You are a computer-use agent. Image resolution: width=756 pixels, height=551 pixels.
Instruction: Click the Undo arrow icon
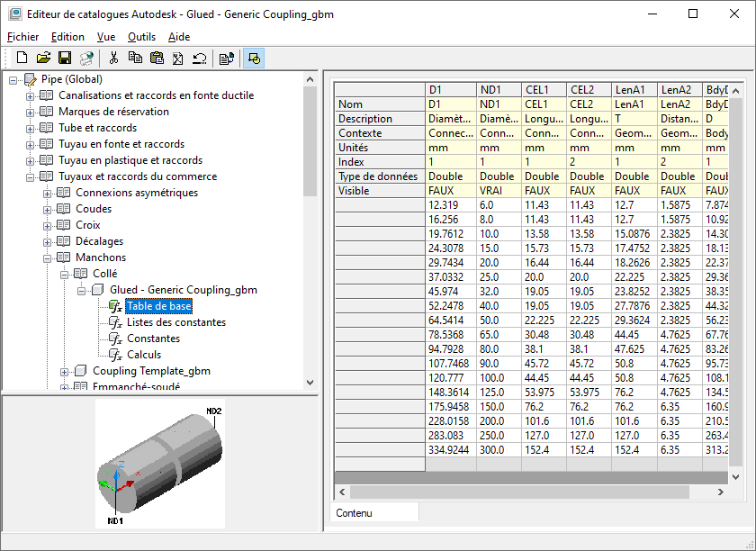click(x=199, y=59)
